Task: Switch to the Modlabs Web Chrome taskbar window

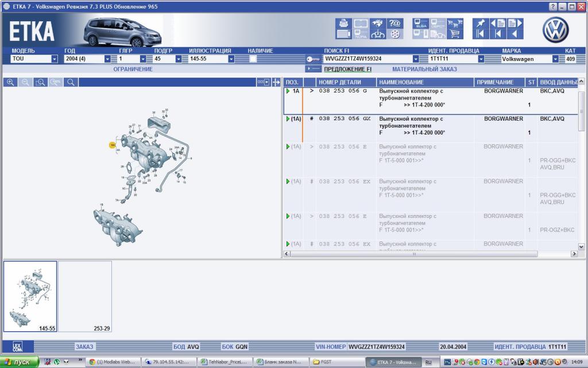Action: [x=113, y=362]
